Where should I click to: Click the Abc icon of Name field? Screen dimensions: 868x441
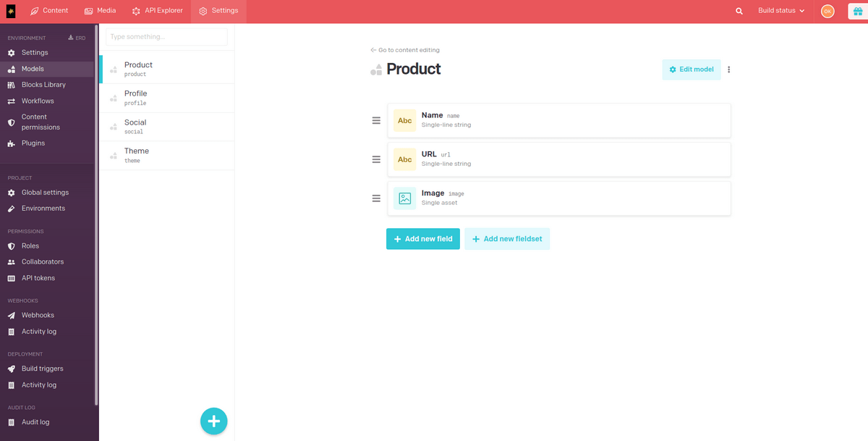405,120
